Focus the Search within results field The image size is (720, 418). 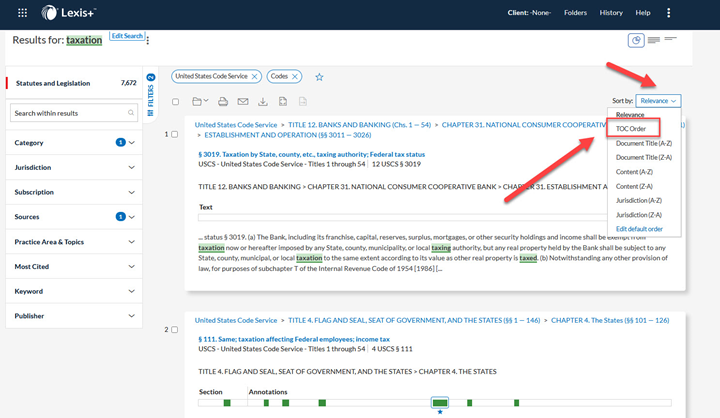coord(74,113)
